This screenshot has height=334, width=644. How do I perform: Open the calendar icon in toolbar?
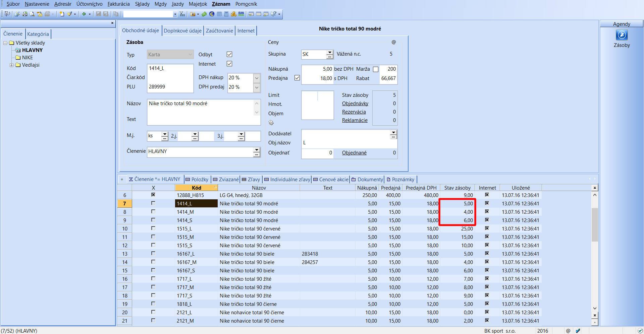tap(219, 14)
